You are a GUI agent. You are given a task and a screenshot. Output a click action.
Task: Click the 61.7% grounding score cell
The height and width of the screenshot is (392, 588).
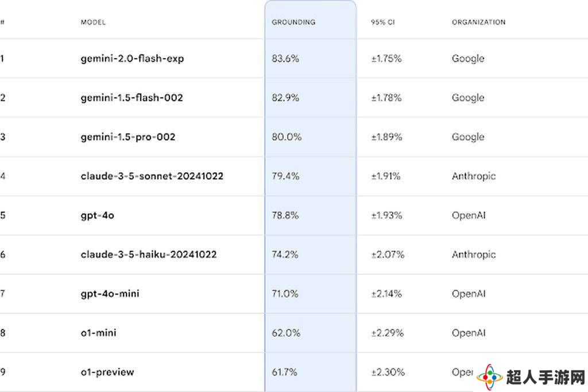pyautogui.click(x=284, y=372)
